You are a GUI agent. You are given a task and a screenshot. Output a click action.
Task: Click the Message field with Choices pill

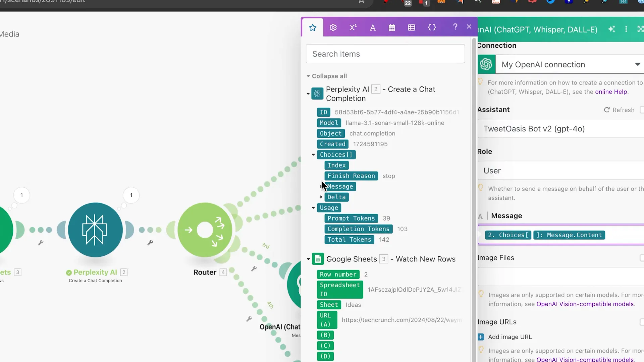(x=561, y=235)
